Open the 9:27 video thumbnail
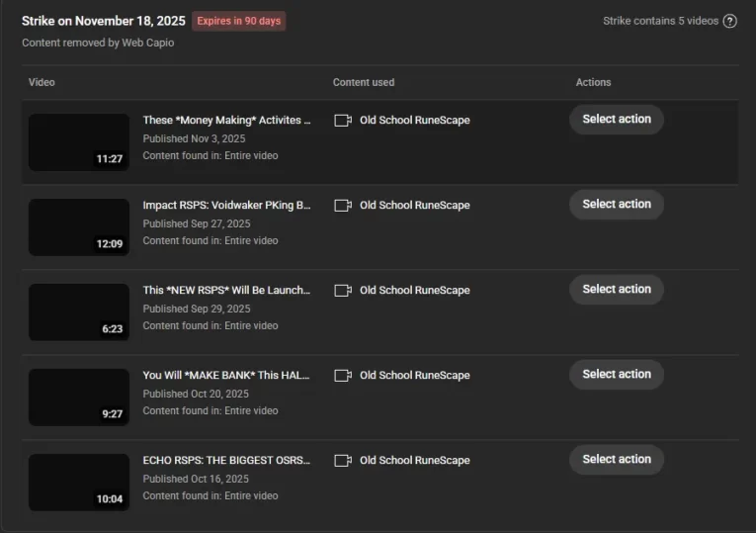The width and height of the screenshot is (756, 533). tap(79, 398)
